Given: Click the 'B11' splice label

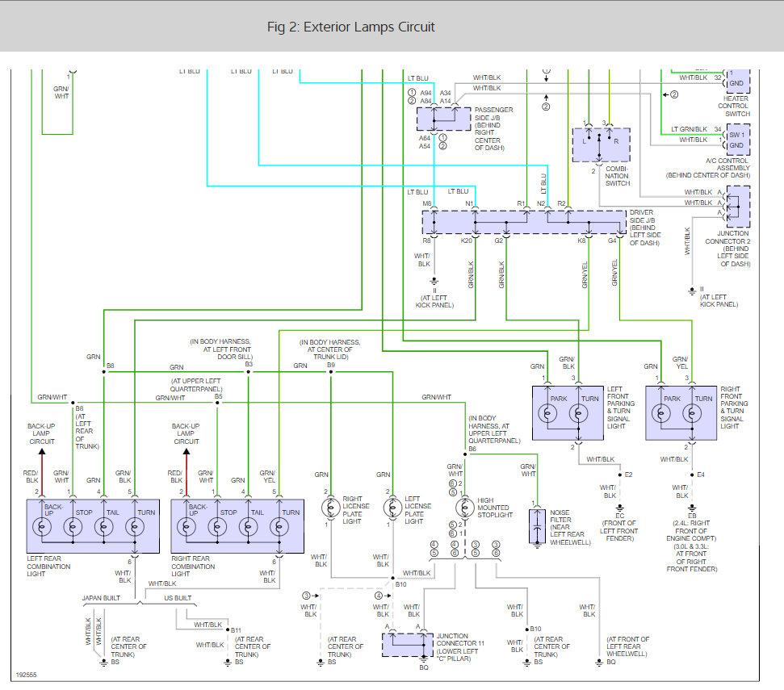Looking at the screenshot, I should pos(236,630).
